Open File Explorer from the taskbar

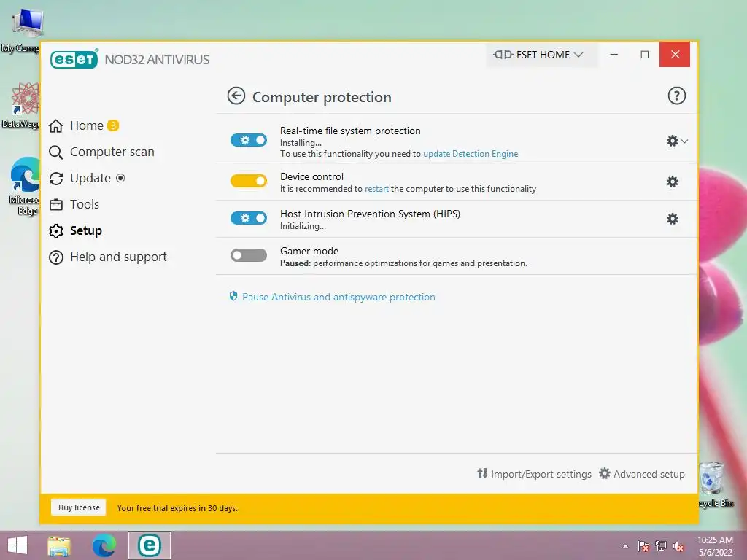[x=59, y=545]
